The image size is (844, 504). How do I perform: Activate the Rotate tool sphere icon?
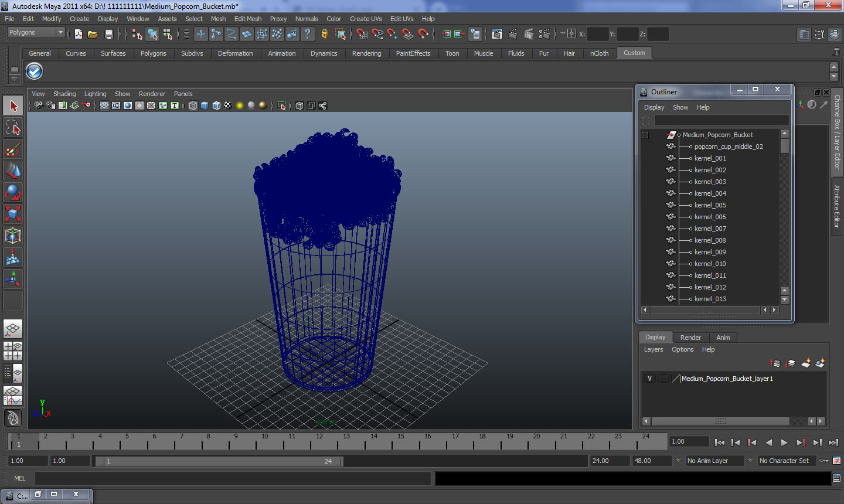pos(13,192)
